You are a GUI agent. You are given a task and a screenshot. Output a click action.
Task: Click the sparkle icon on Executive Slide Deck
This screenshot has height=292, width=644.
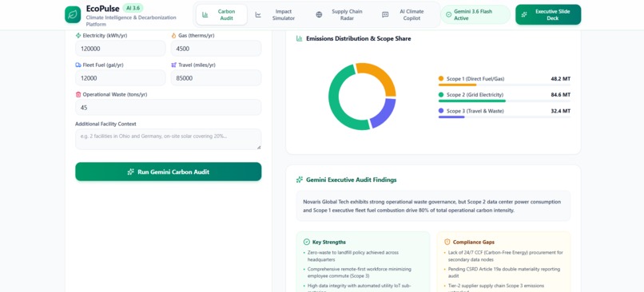tap(524, 15)
